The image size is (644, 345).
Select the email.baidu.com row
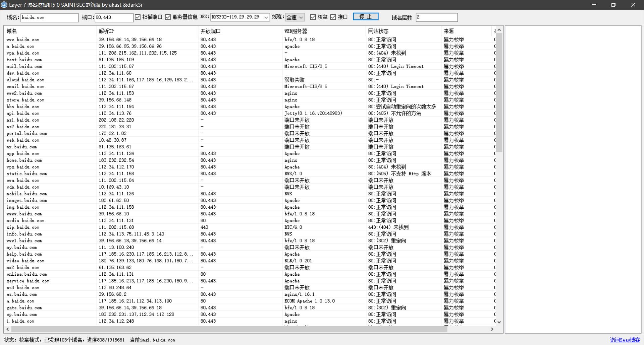(250, 86)
